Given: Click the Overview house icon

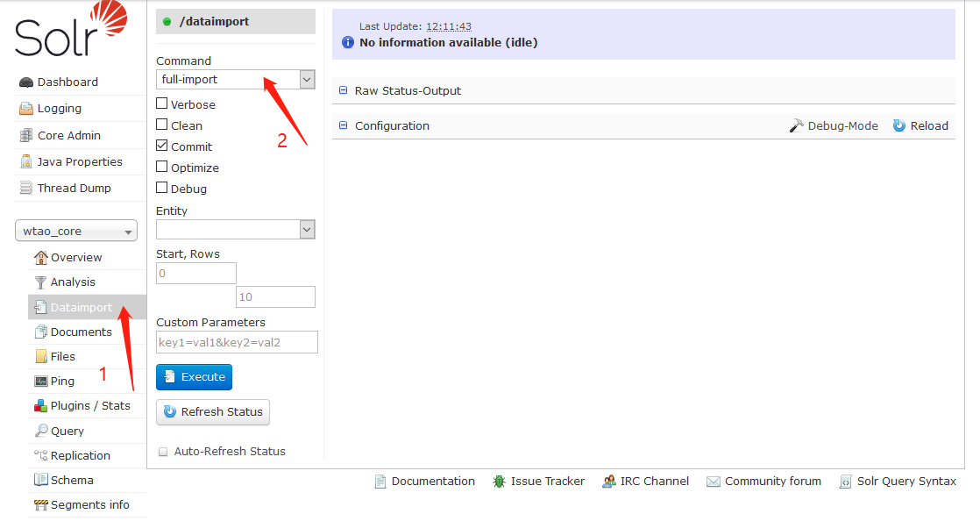Looking at the screenshot, I should [x=40, y=257].
